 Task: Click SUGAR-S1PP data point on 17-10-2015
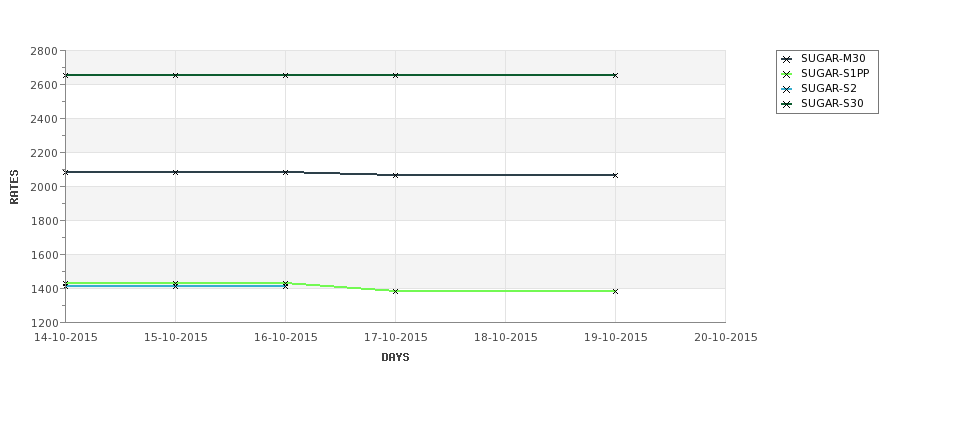click(395, 291)
